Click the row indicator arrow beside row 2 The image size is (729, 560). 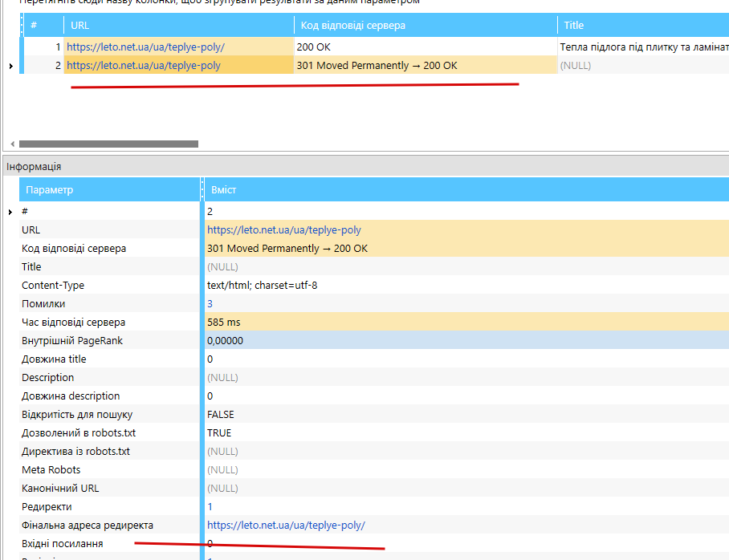point(10,66)
